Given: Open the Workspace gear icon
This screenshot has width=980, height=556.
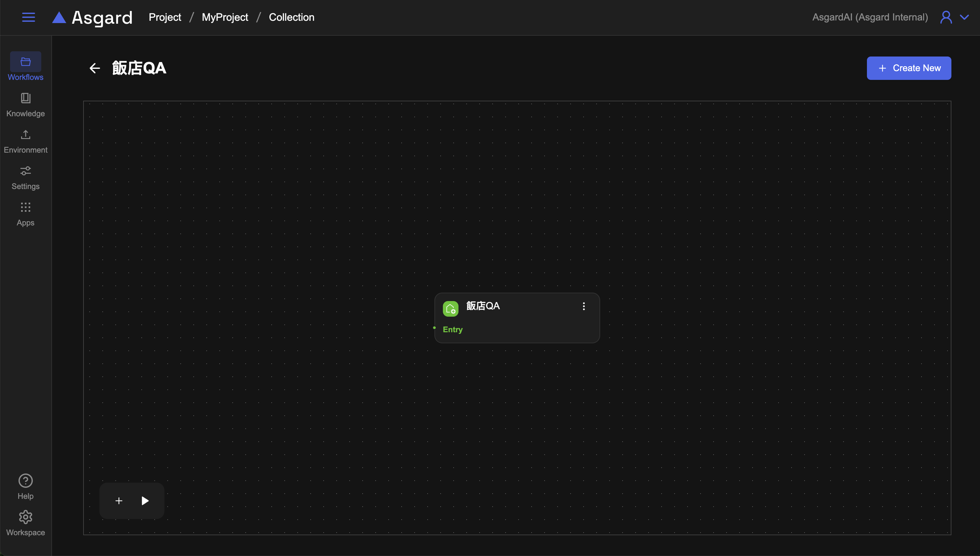Looking at the screenshot, I should click(x=26, y=517).
